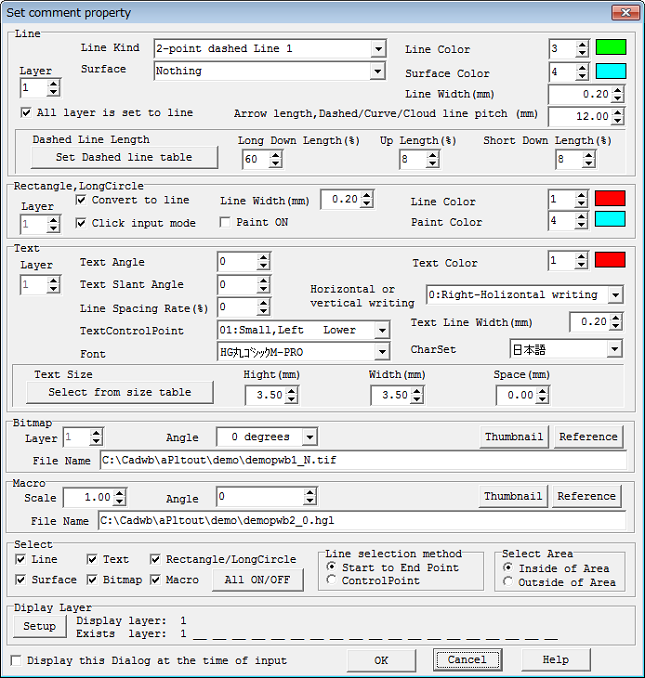Toggle the Macro select checkbox
The width and height of the screenshot is (645, 678).
coord(155,580)
